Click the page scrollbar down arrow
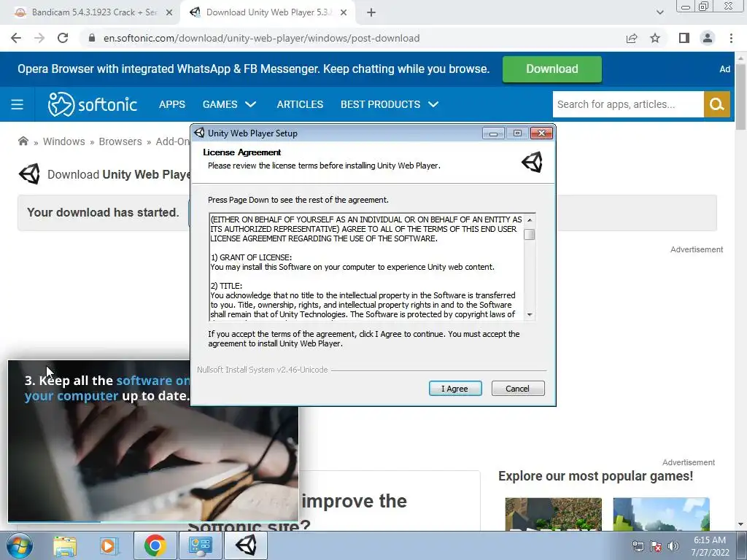This screenshot has height=560, width=747. click(x=741, y=524)
